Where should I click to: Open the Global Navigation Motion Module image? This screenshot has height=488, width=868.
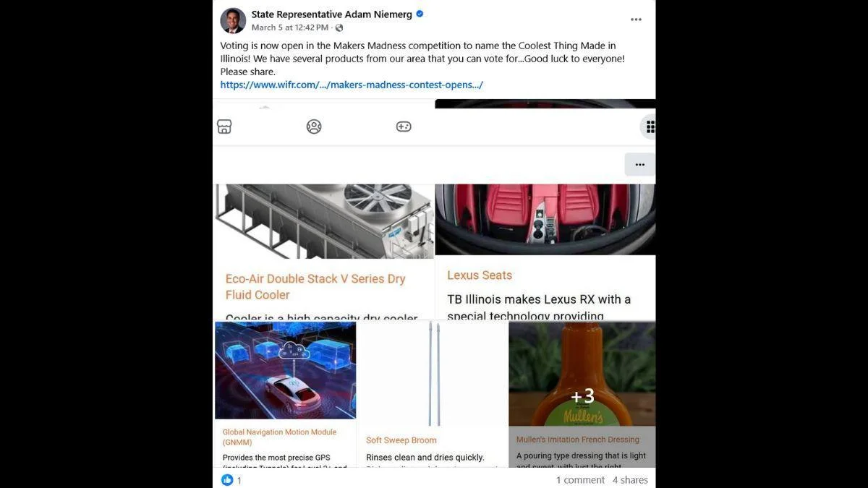(286, 370)
